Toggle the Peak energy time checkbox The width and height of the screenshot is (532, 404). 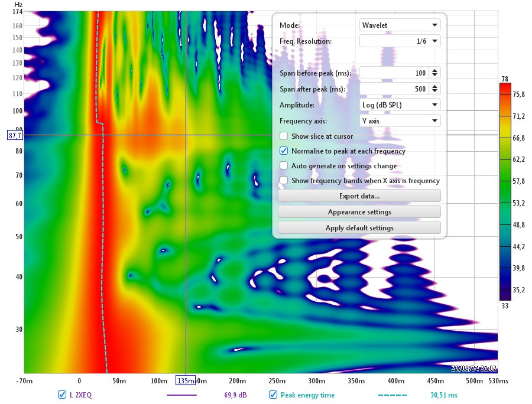pos(273,395)
